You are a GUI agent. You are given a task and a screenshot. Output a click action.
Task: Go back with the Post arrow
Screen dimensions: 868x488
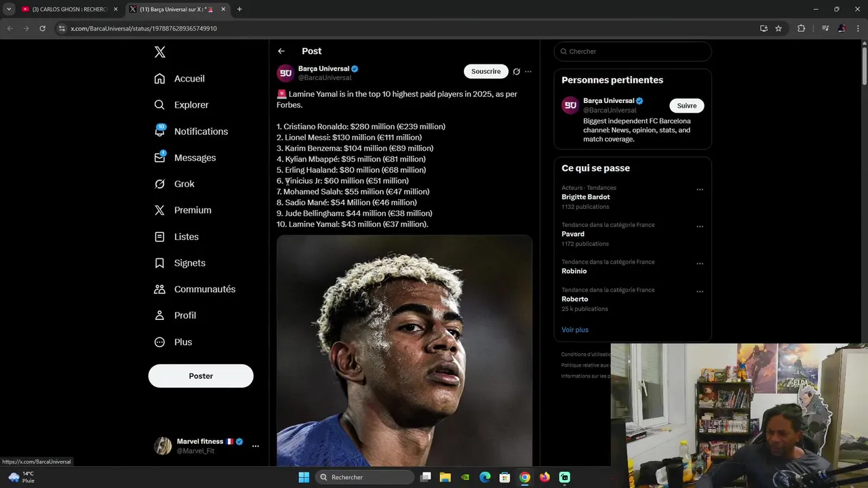click(x=281, y=52)
